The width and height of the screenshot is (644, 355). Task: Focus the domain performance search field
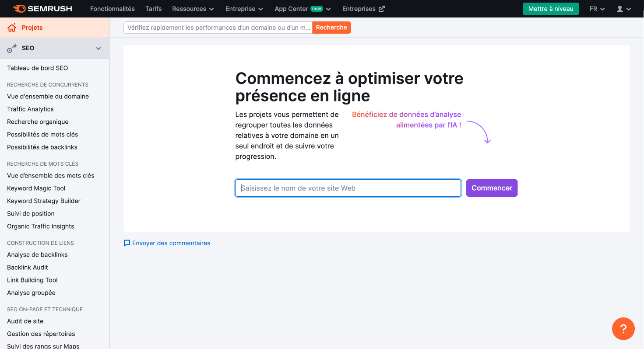(218, 28)
